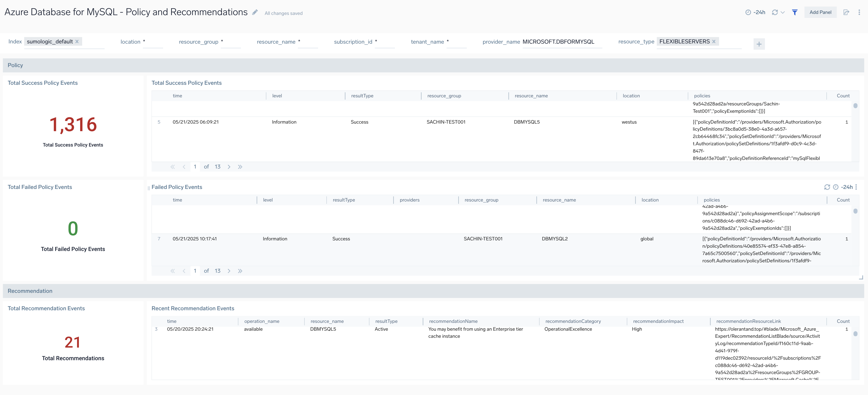Go to first page in Failed Policy table

(173, 271)
